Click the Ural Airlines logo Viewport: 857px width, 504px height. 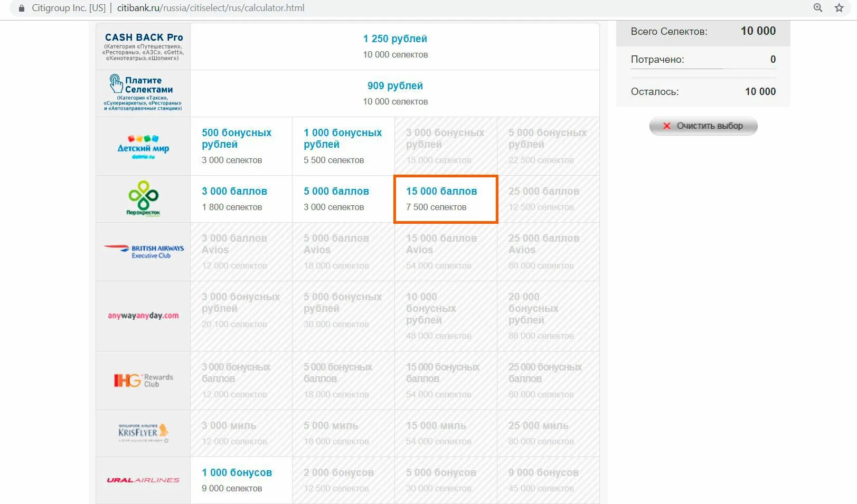click(x=143, y=480)
